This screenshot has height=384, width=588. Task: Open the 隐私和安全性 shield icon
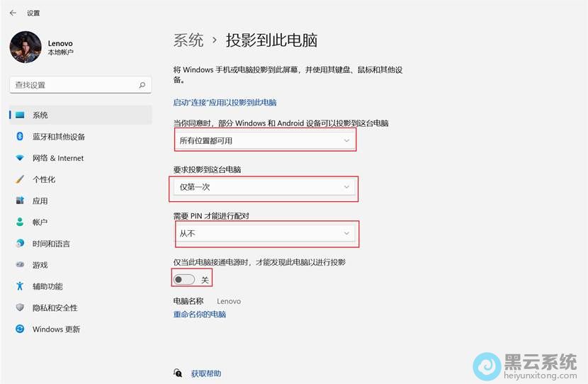(20, 307)
